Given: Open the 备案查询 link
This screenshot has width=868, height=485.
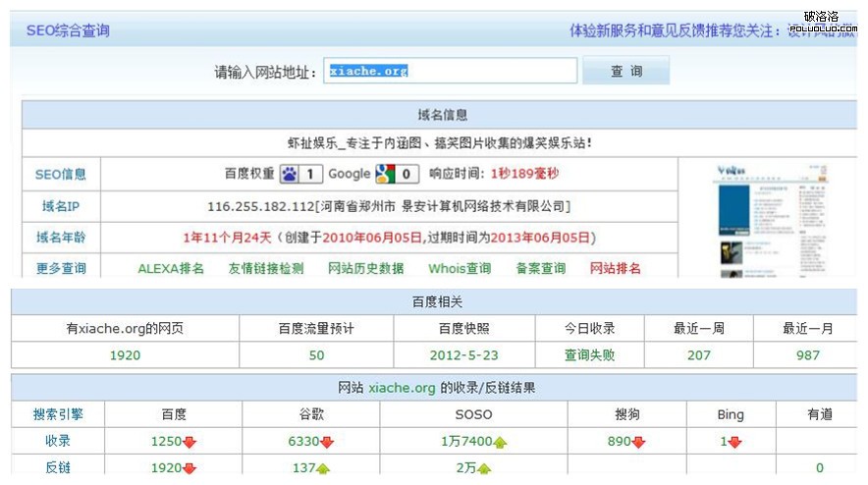Looking at the screenshot, I should (x=541, y=268).
